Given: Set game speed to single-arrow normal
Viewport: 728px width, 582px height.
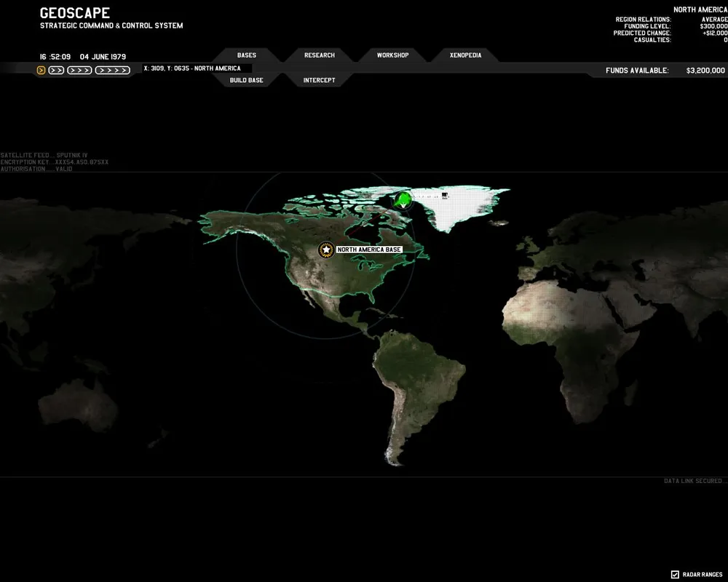Looking at the screenshot, I should pyautogui.click(x=41, y=70).
